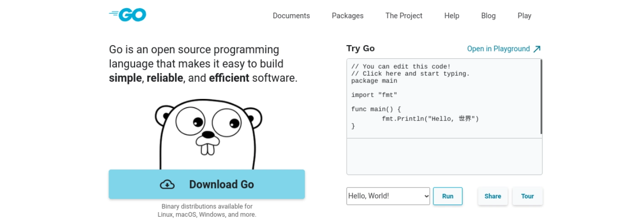Select Help in the top navigation
The image size is (644, 224).
point(452,16)
